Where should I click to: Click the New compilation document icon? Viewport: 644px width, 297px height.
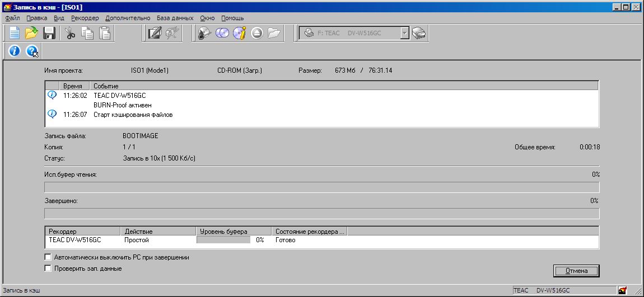click(14, 33)
